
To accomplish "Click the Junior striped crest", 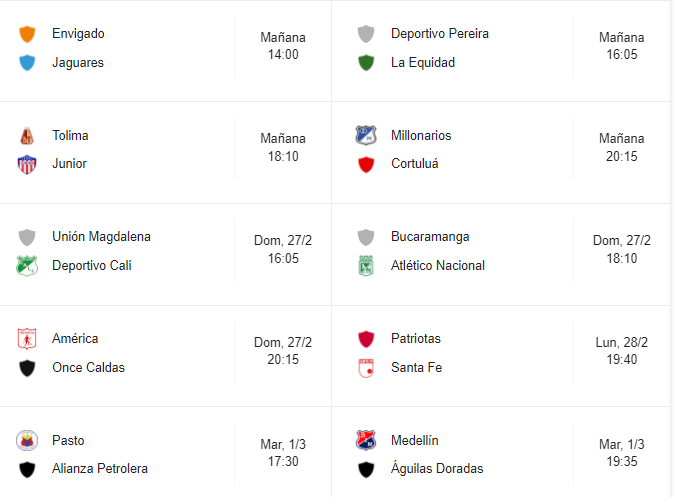I will [27, 164].
